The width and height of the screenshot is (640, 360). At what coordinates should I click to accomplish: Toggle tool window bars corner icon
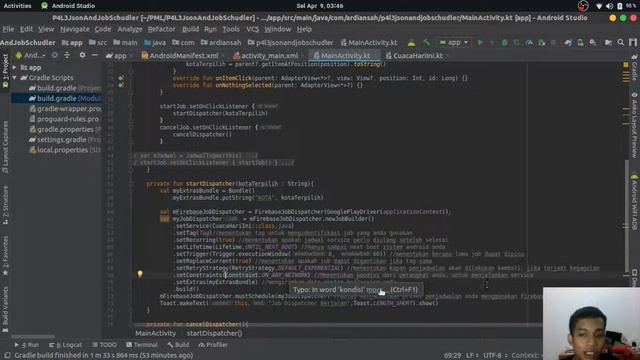pyautogui.click(x=7, y=355)
